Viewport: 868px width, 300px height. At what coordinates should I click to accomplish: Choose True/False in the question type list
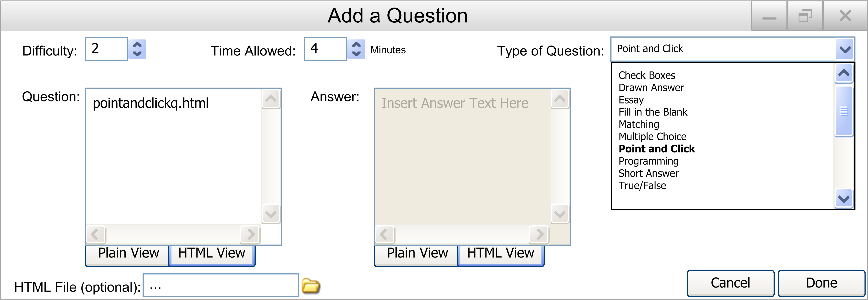coord(642,185)
